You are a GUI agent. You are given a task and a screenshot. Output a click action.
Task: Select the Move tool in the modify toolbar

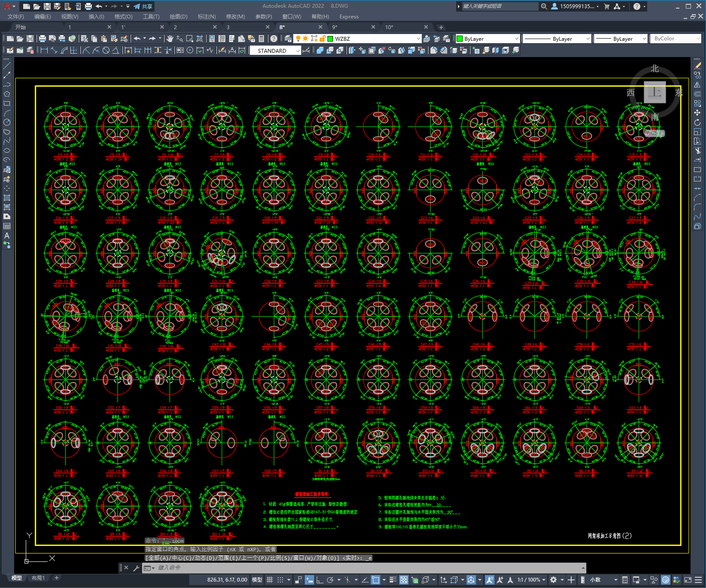tap(697, 113)
